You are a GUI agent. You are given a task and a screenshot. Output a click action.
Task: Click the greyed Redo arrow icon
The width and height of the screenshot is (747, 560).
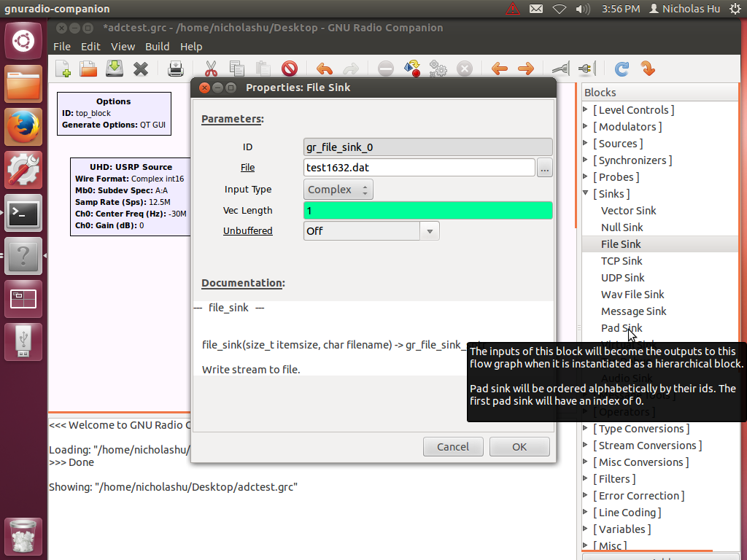point(351,69)
